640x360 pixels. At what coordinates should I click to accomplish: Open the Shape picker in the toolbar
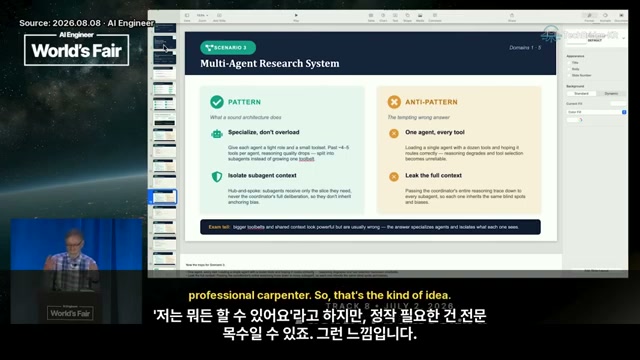coord(407,17)
